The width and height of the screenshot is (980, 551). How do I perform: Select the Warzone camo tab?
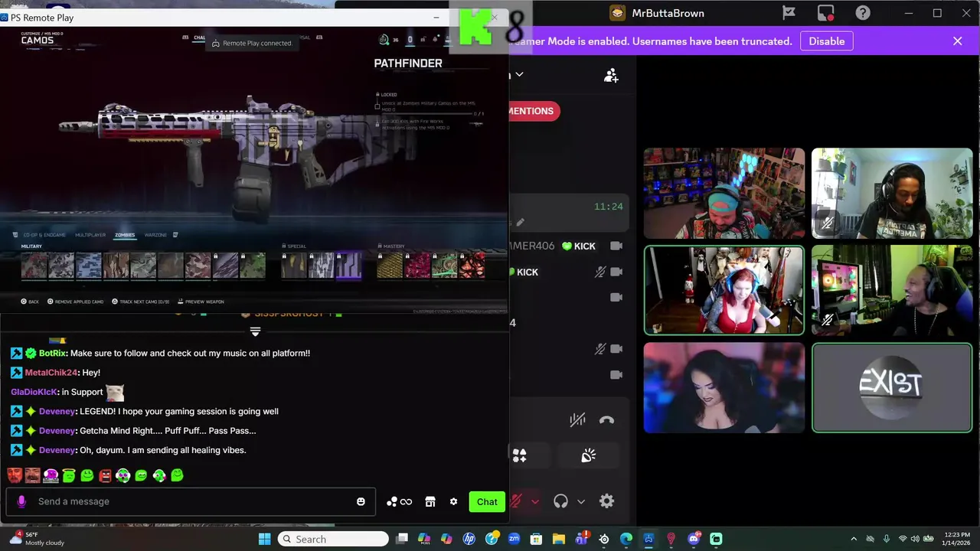click(x=155, y=235)
